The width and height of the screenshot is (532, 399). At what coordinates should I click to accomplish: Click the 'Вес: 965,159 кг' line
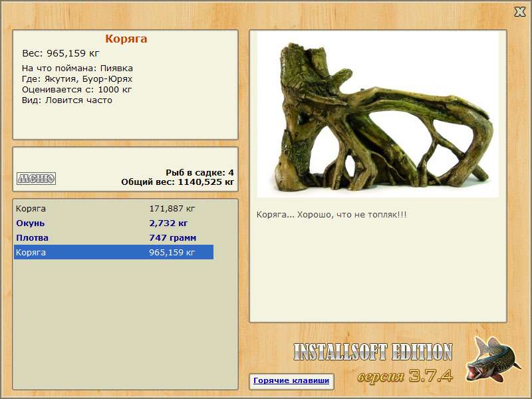61,53
